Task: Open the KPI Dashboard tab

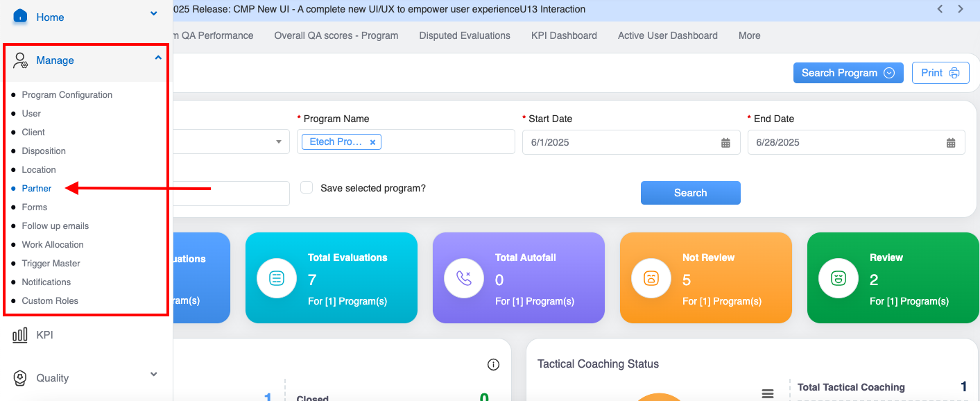Action: [x=564, y=35]
